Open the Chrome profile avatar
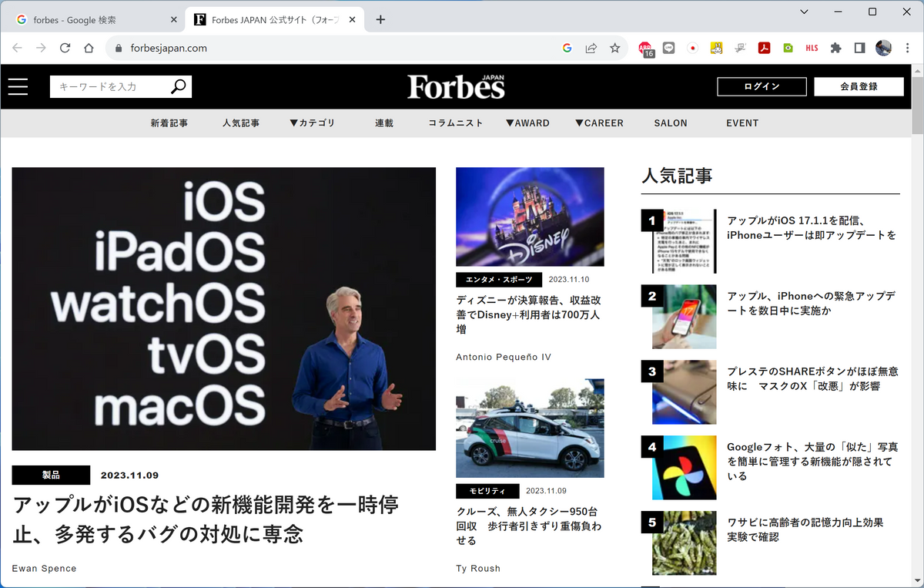Image resolution: width=924 pixels, height=588 pixels. [x=883, y=48]
